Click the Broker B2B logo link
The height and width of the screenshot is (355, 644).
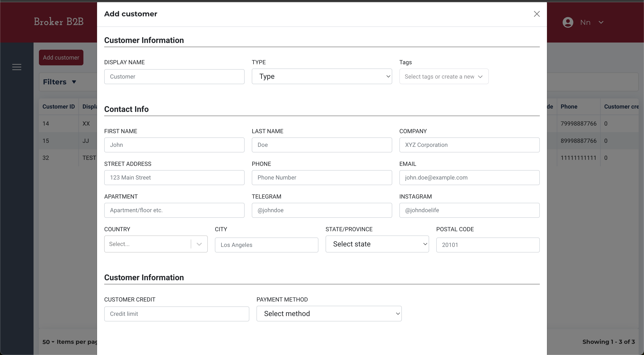tap(59, 22)
